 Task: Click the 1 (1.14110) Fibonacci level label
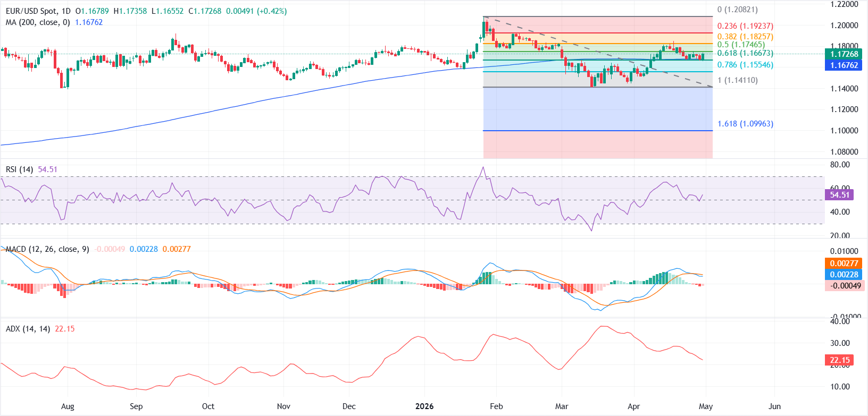click(x=738, y=80)
